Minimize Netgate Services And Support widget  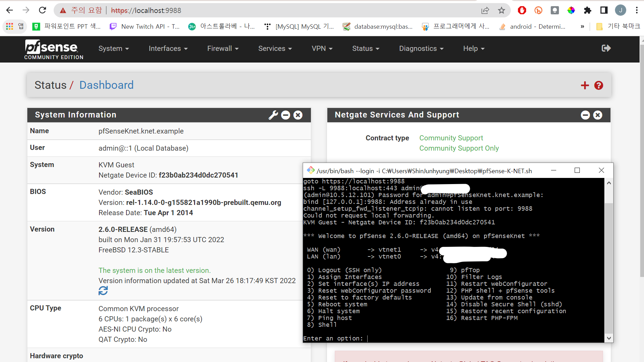(585, 115)
